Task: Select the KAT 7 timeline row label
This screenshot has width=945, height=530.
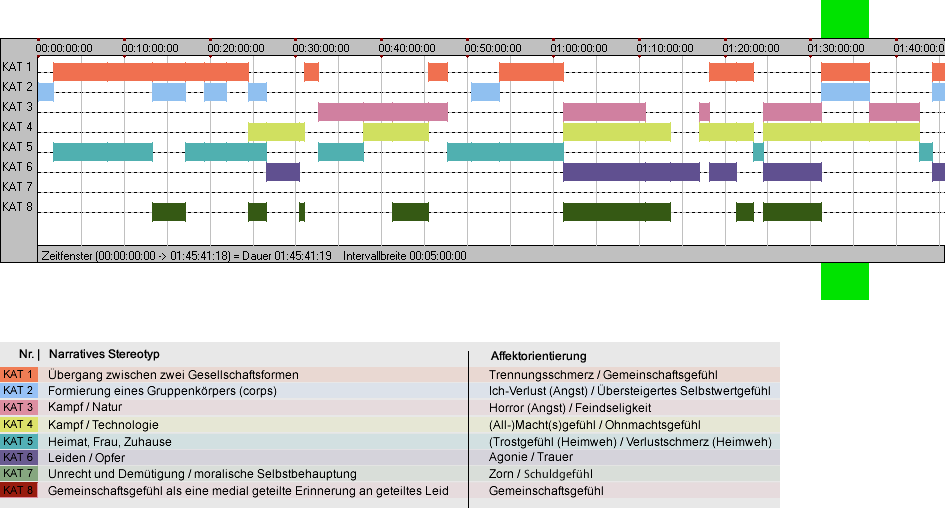Action: (17, 187)
